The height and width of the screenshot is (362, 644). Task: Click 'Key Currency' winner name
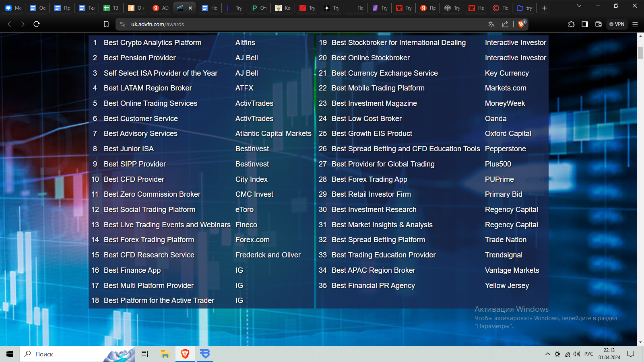pyautogui.click(x=507, y=73)
